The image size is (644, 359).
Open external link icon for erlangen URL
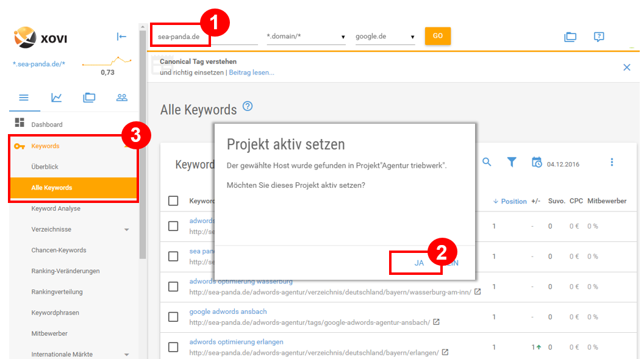(445, 352)
